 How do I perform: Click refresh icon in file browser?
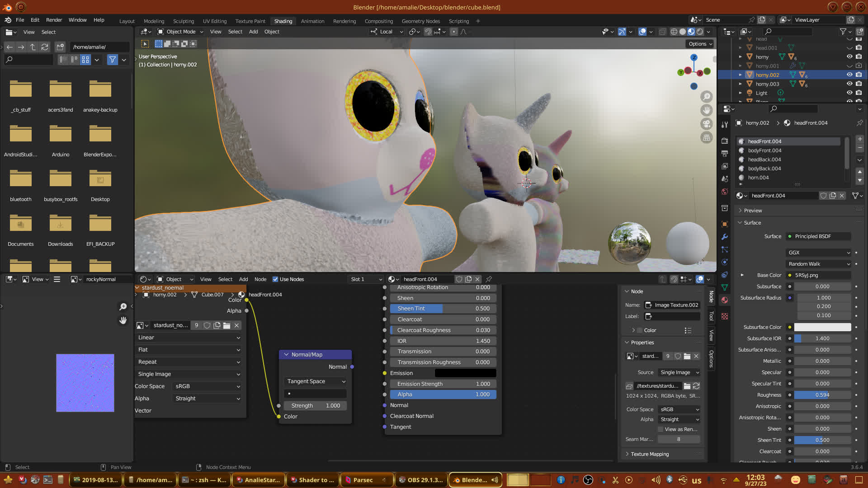(x=44, y=47)
